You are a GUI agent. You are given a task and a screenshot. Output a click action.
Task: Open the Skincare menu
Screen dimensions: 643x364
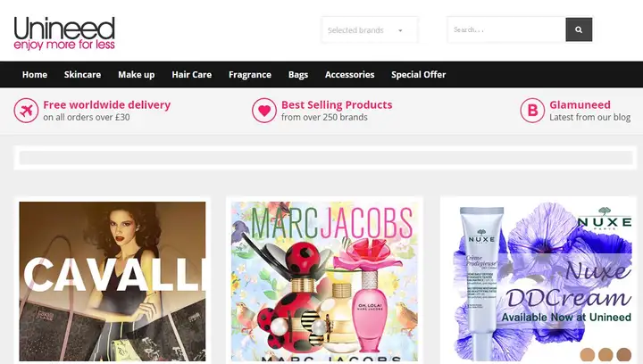[82, 75]
